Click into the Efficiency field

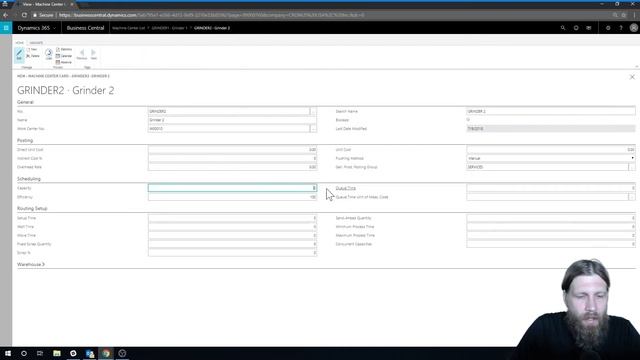232,197
